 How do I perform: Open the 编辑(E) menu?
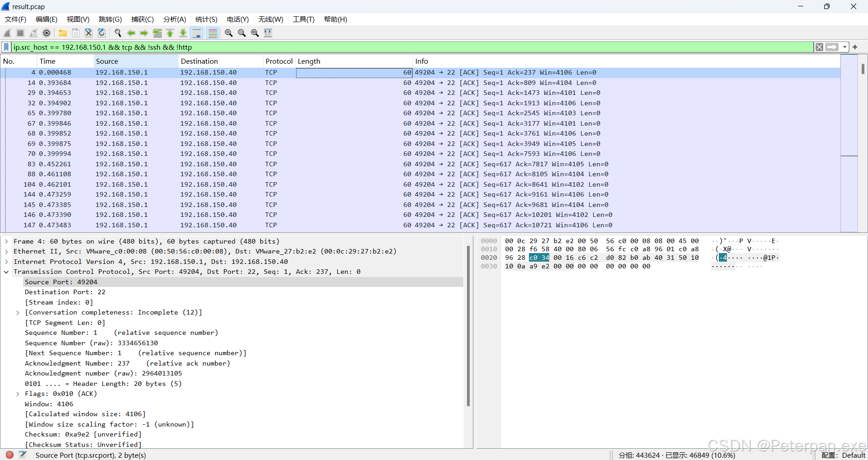47,19
